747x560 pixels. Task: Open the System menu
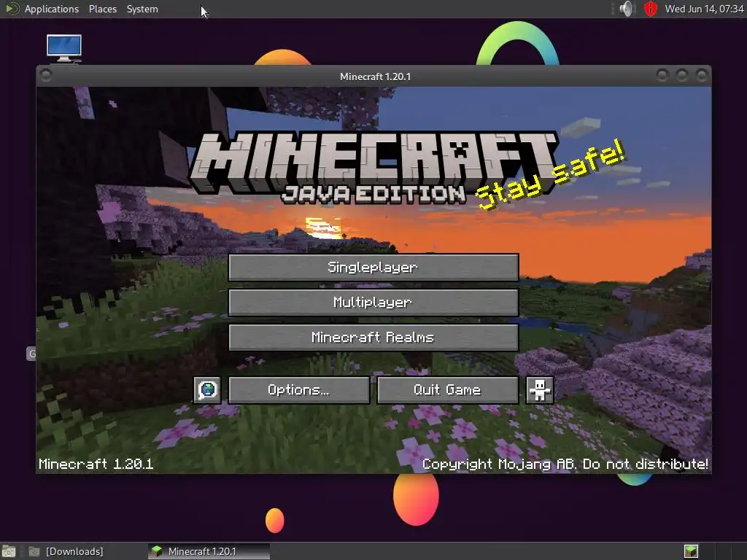pos(142,9)
